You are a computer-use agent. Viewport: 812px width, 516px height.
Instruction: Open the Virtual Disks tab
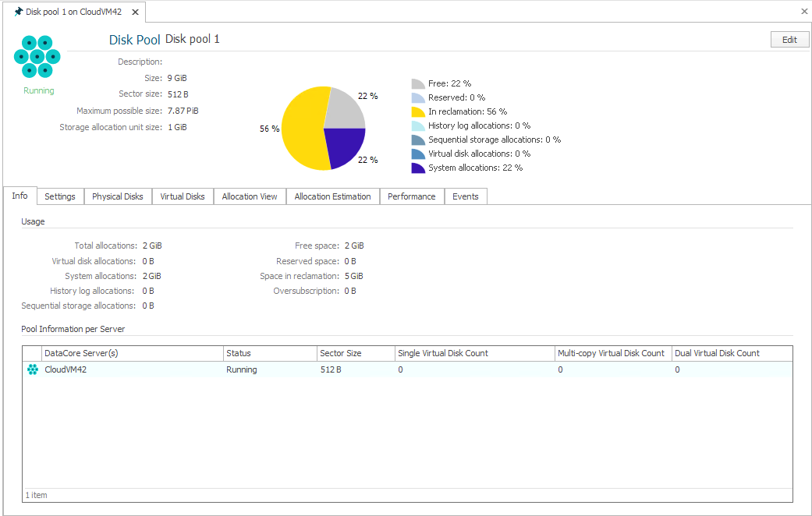(x=182, y=196)
